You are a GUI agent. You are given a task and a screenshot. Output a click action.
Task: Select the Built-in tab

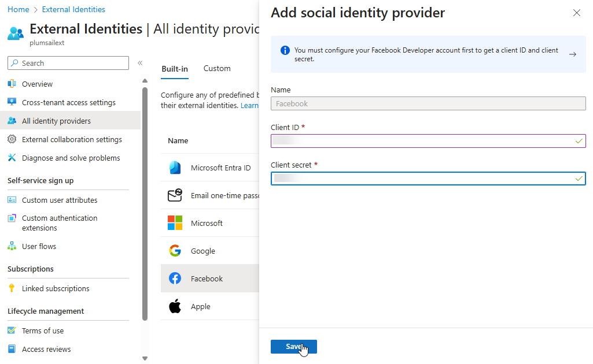[175, 69]
